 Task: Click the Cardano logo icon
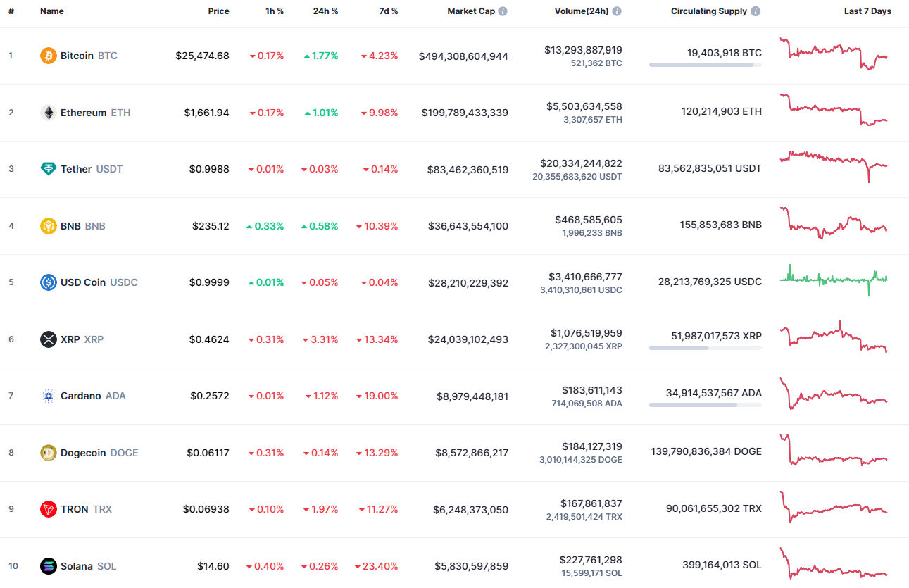pos(47,396)
